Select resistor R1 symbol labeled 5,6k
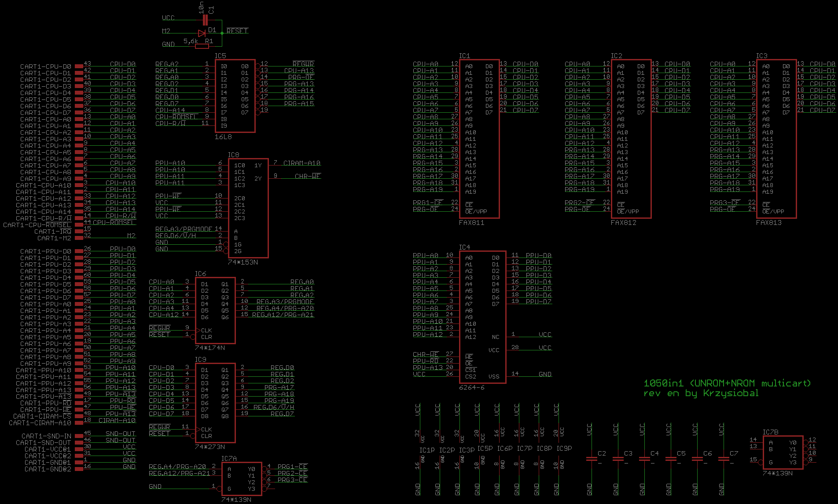This screenshot has width=838, height=504. 202,46
